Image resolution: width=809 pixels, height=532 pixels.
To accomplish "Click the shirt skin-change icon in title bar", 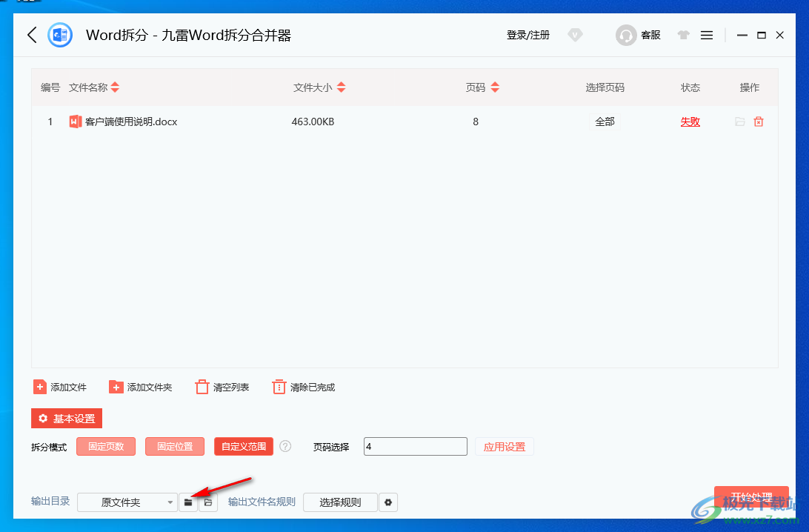I will tap(683, 34).
